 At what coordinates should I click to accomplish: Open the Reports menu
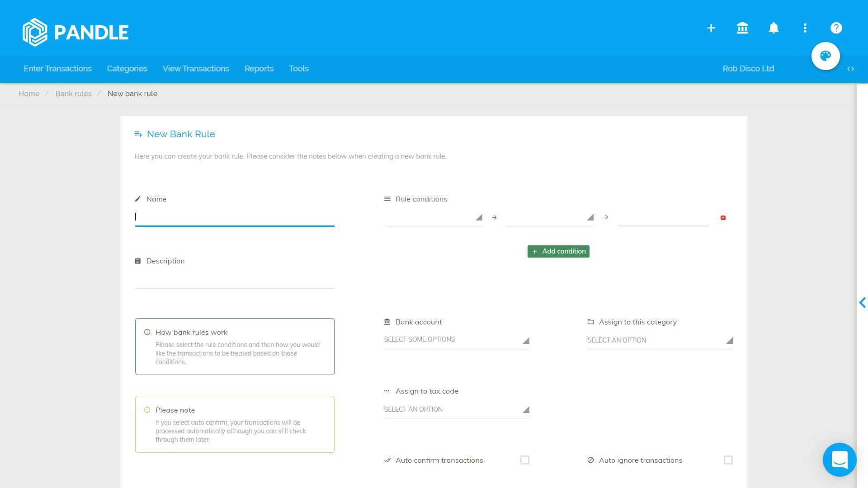pos(259,69)
